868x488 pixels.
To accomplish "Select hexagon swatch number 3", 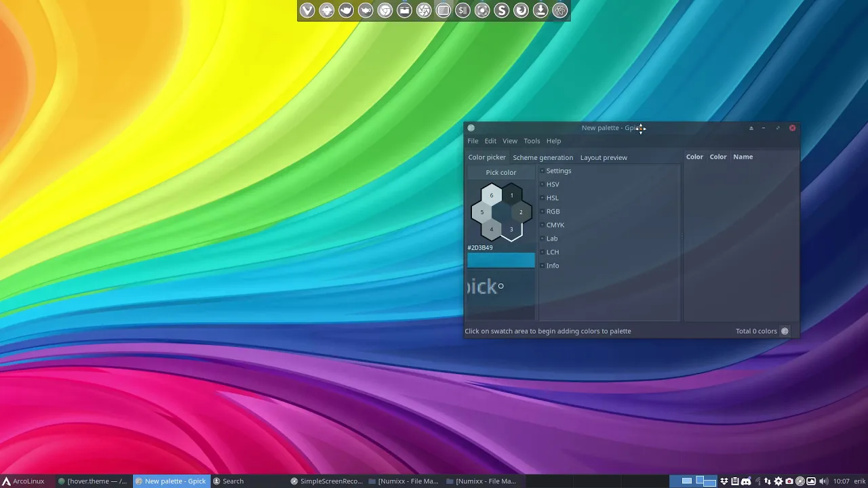I will 511,229.
